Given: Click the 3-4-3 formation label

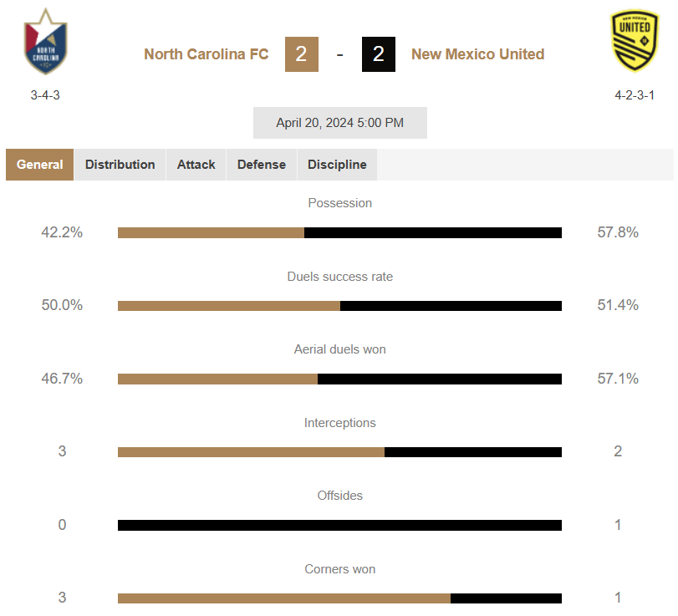Looking at the screenshot, I should 45,95.
